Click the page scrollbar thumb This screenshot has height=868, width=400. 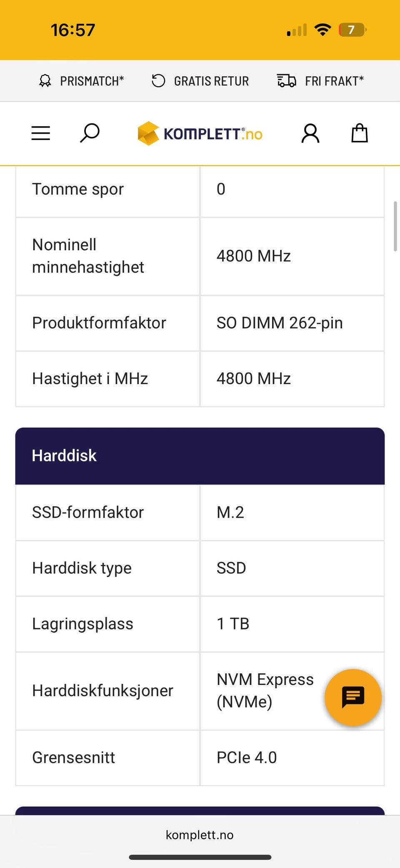point(395,226)
